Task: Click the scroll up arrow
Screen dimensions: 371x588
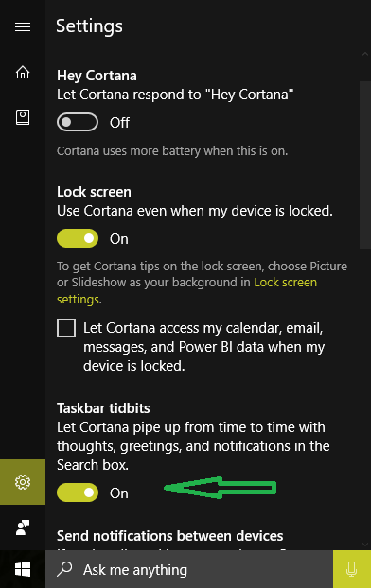Action: [x=365, y=54]
